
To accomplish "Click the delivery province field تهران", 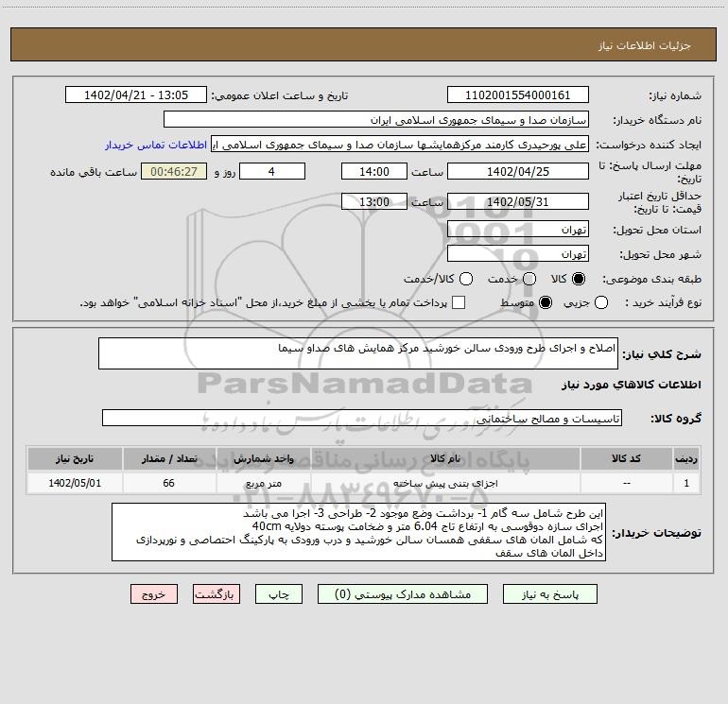I will click(x=518, y=230).
